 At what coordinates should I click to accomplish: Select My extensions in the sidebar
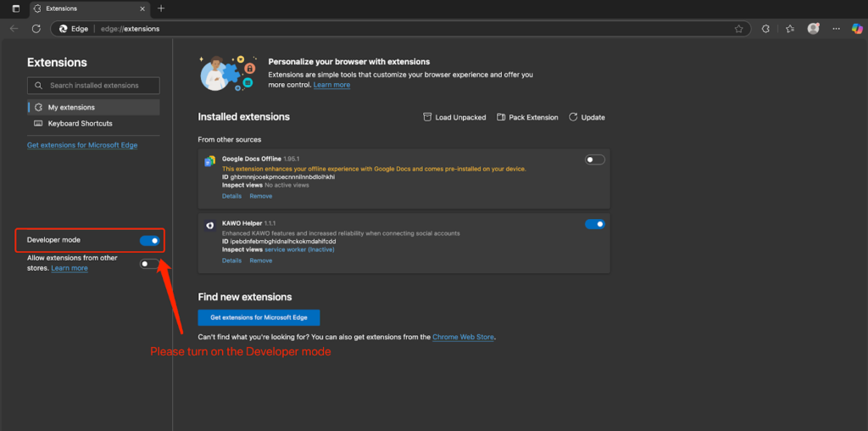pos(93,107)
